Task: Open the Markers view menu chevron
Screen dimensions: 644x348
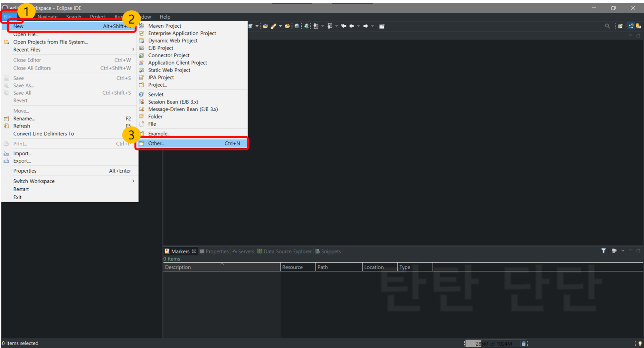Action: [623, 250]
